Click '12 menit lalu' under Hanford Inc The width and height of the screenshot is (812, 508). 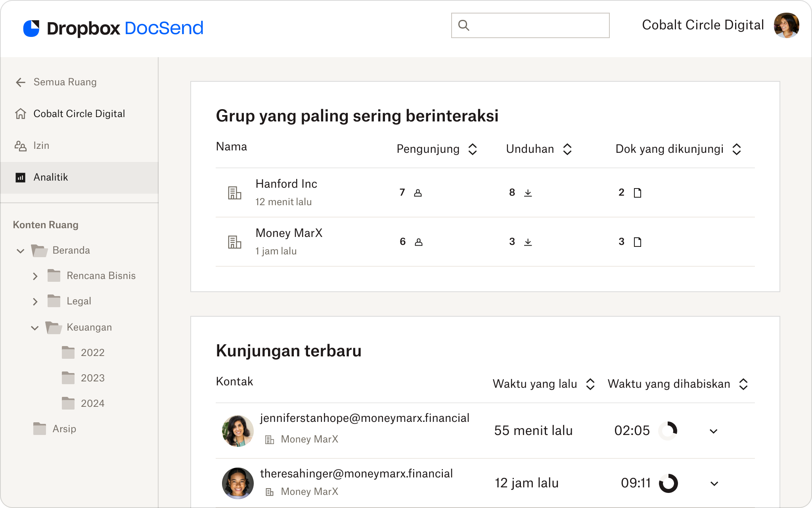283,202
